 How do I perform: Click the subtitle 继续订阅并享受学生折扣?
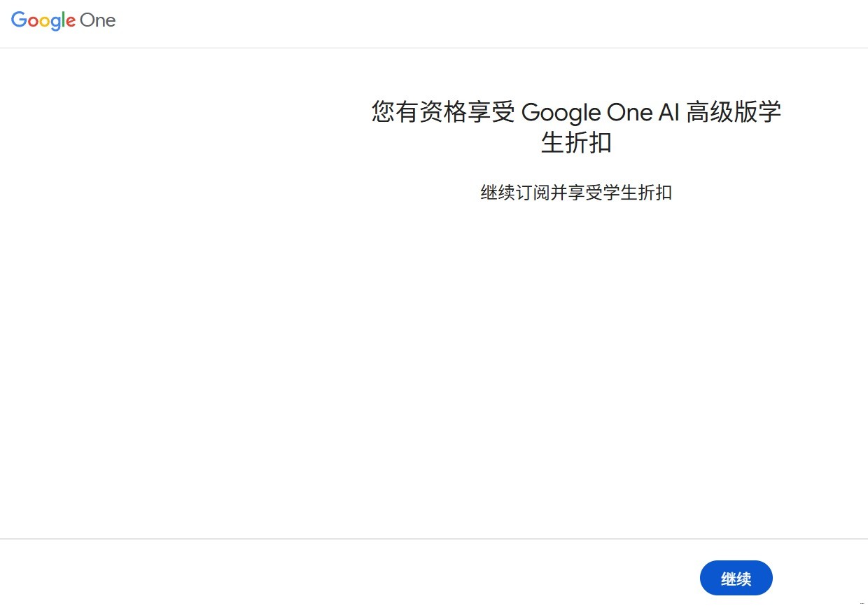(x=576, y=193)
